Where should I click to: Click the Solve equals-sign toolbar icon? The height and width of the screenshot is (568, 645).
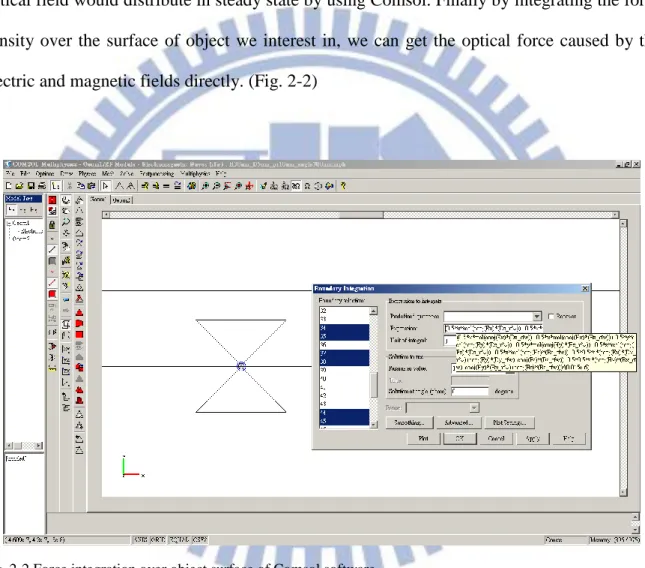coord(166,186)
